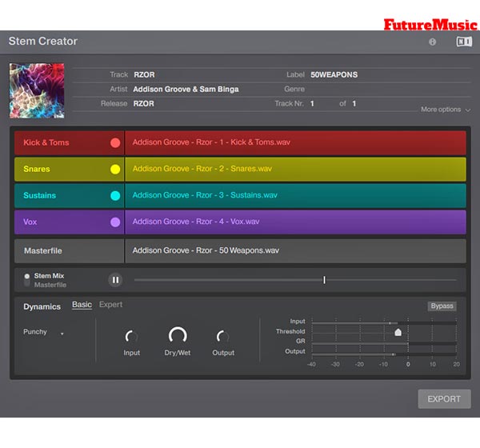Pick the red color dot for Kick & Toms
This screenshot has width=480, height=448.
click(115, 142)
